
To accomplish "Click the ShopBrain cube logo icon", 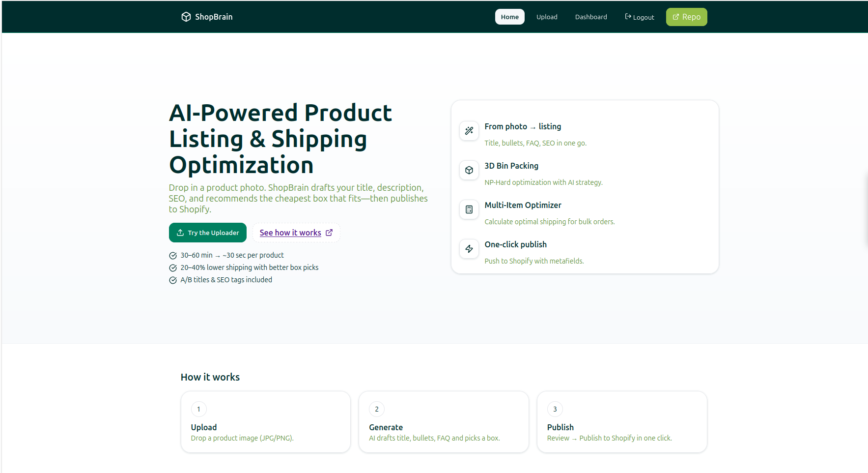I will (186, 17).
